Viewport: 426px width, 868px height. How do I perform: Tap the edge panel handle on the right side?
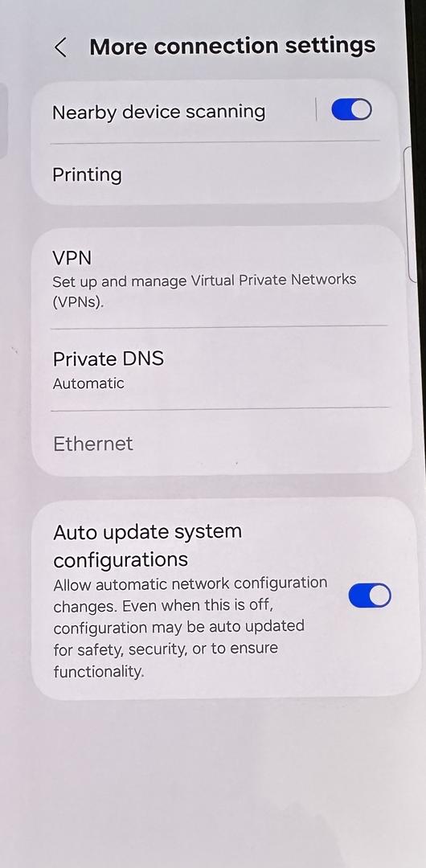[x=411, y=215]
